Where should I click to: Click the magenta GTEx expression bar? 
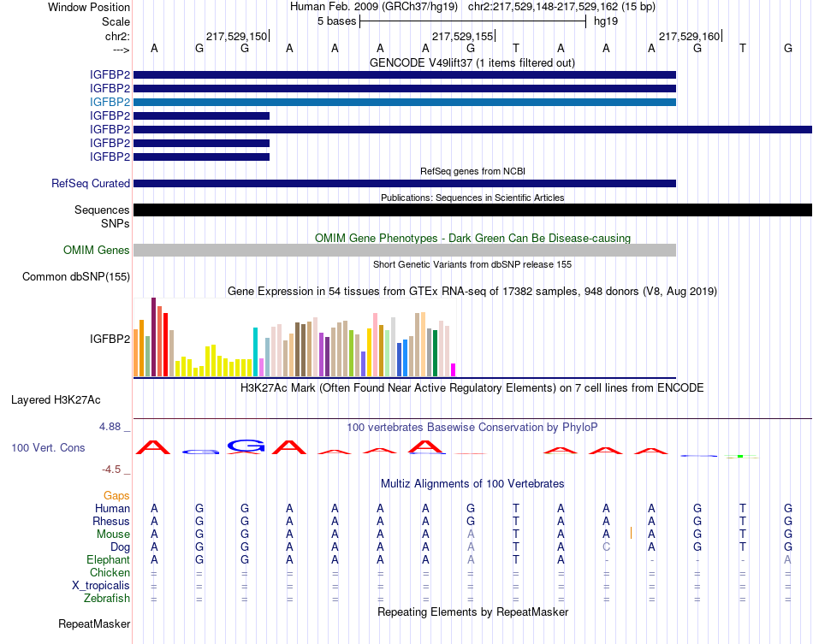pos(454,370)
